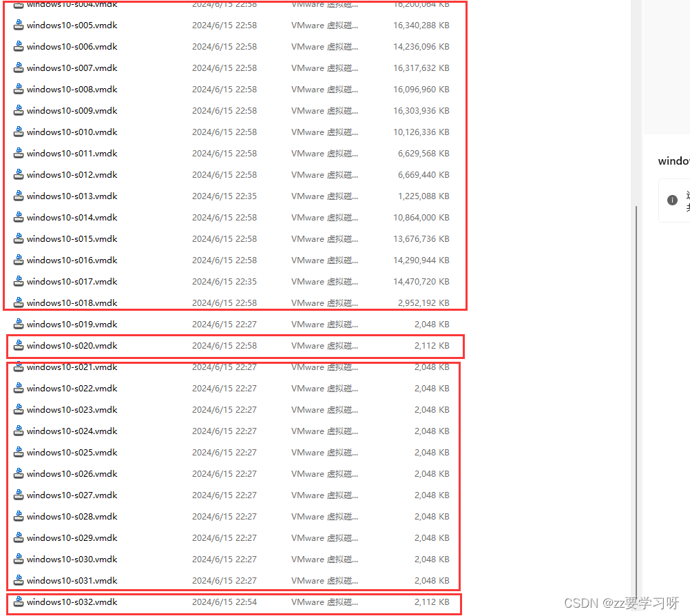The image size is (690, 616).
Task: Click size value 14,236,096 KB
Action: [421, 47]
